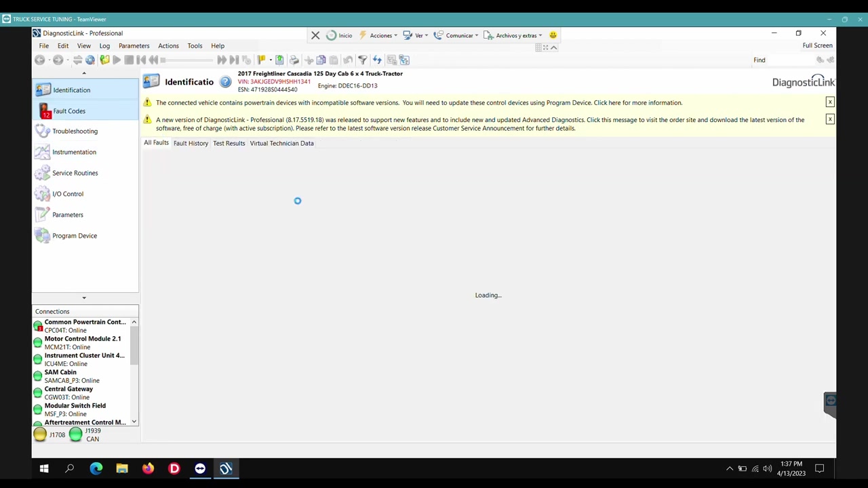Open the TeamViewer Comunicar dropdown
Screen dimensions: 868x488
coord(456,35)
